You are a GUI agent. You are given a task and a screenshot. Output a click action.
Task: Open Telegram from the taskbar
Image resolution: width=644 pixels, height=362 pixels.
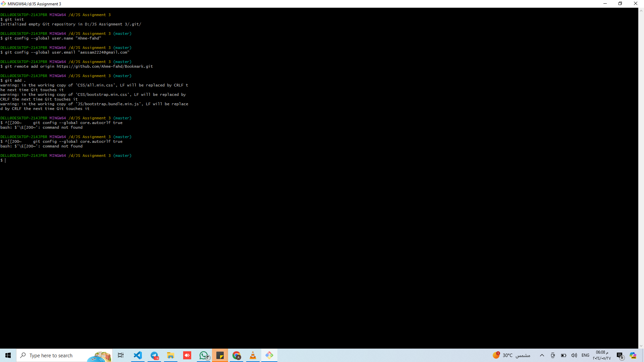pos(154,355)
